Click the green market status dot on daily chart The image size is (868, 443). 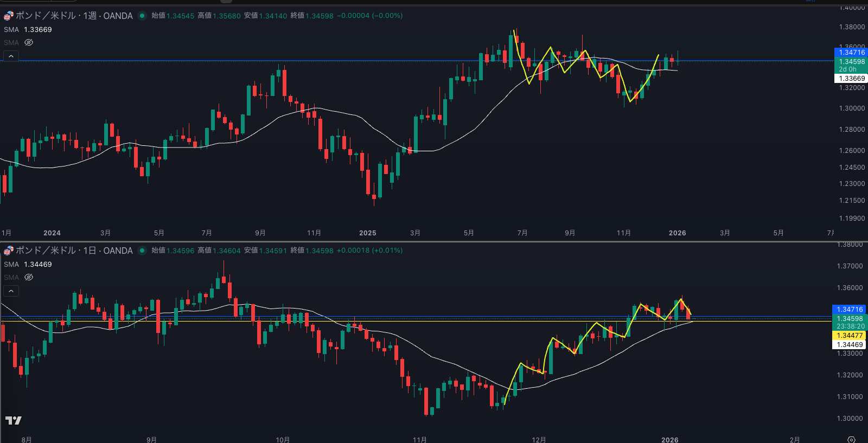pyautogui.click(x=142, y=251)
